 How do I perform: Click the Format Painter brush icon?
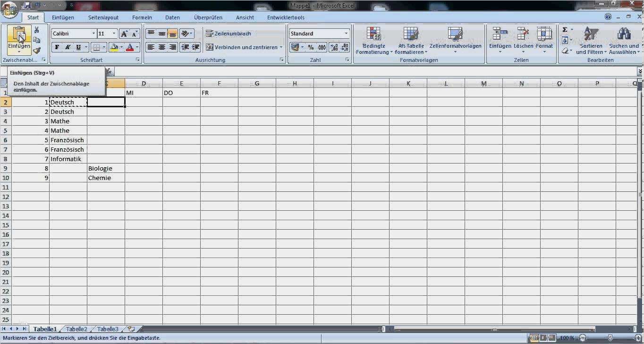[x=37, y=51]
